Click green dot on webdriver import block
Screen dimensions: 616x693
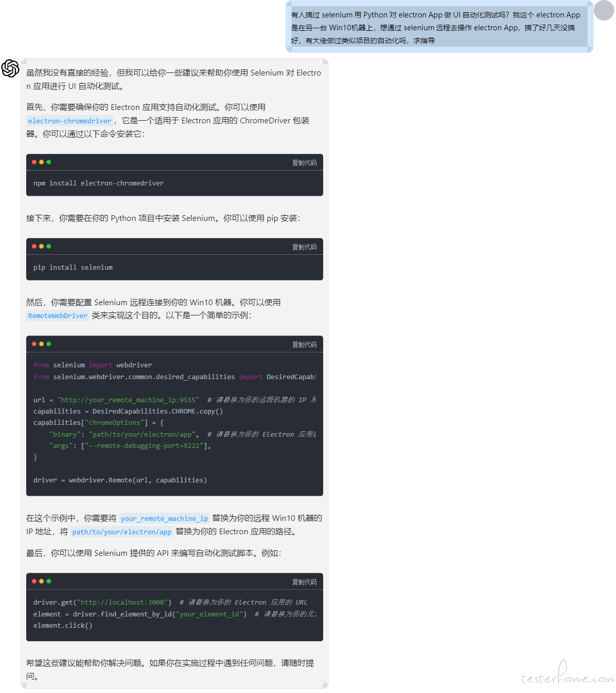click(49, 344)
